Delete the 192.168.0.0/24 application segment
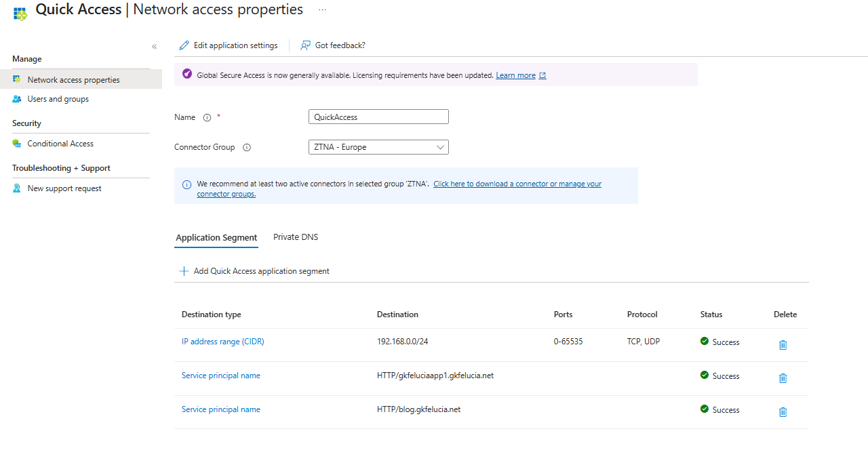 pos(783,345)
